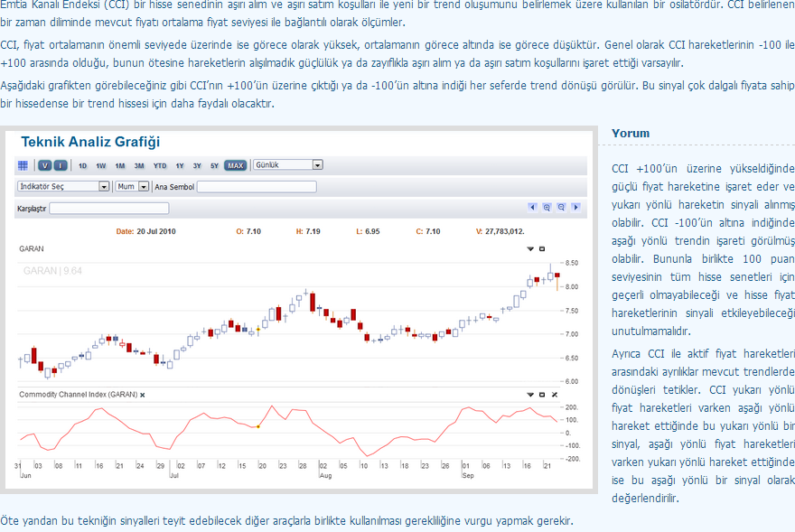Click the orange marker on CCI line

pyautogui.click(x=258, y=426)
